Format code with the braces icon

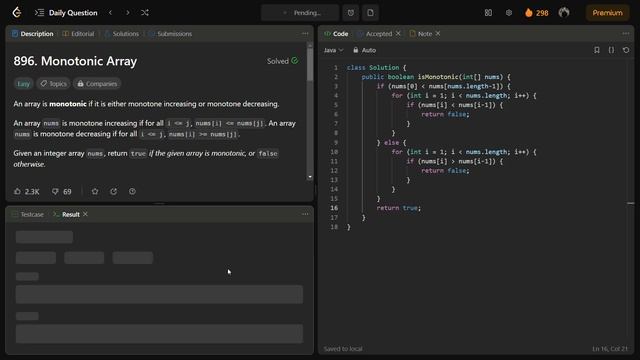(611, 50)
